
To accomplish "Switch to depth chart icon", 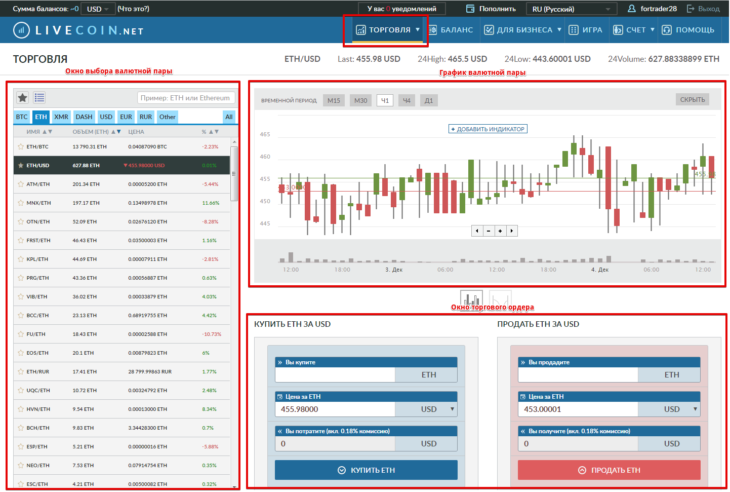I will click(500, 298).
